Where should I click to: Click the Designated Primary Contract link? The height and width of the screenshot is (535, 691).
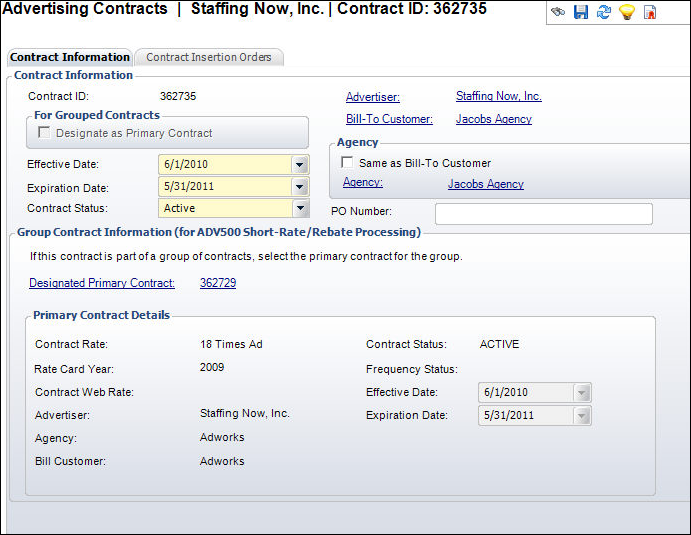tap(102, 283)
